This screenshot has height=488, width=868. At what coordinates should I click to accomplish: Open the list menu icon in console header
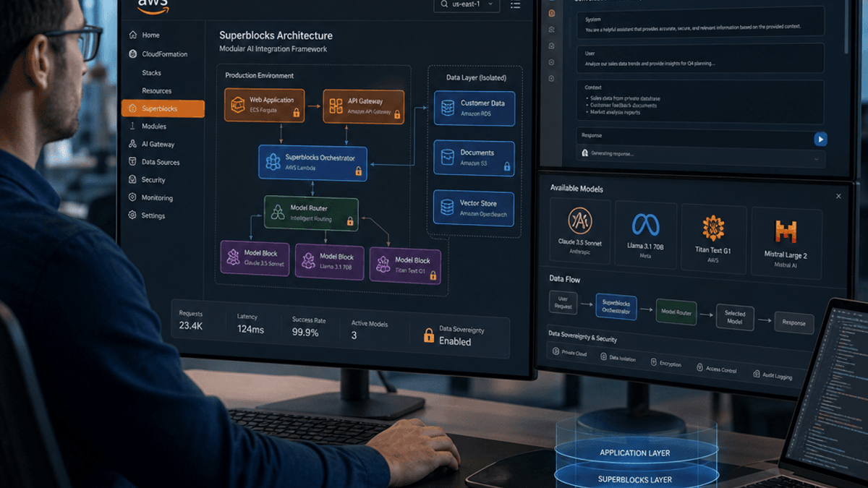pyautogui.click(x=515, y=5)
